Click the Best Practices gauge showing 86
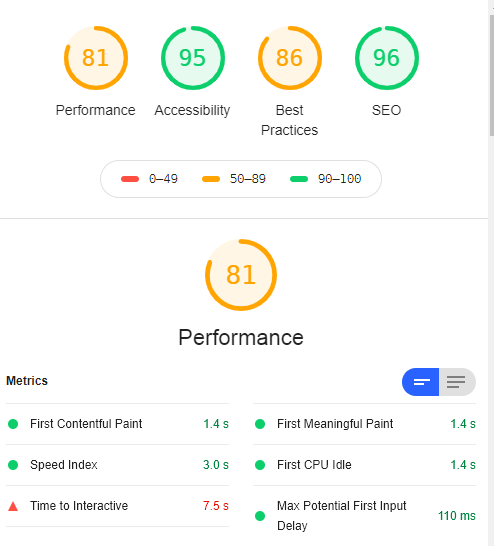This screenshot has height=546, width=494. (x=290, y=58)
